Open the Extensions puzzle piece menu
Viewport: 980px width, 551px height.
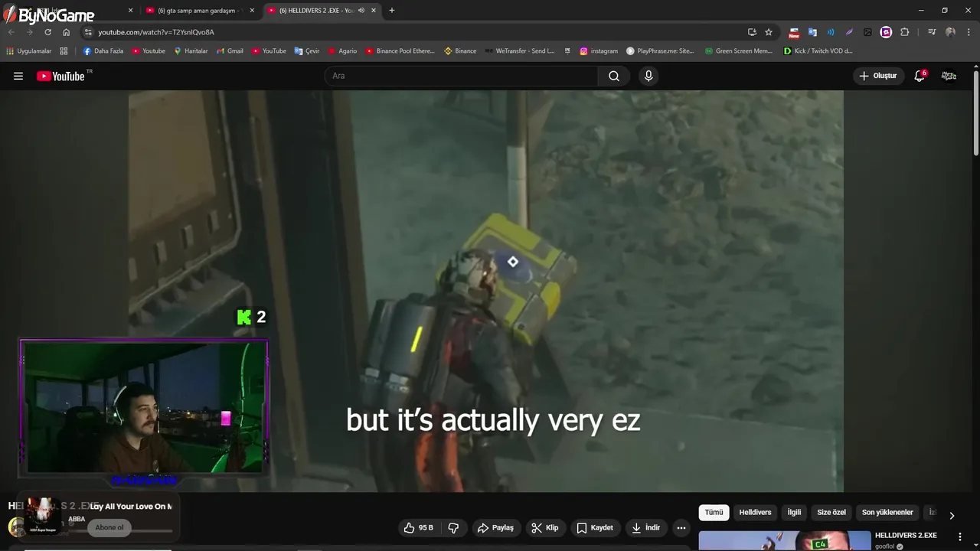coord(904,32)
